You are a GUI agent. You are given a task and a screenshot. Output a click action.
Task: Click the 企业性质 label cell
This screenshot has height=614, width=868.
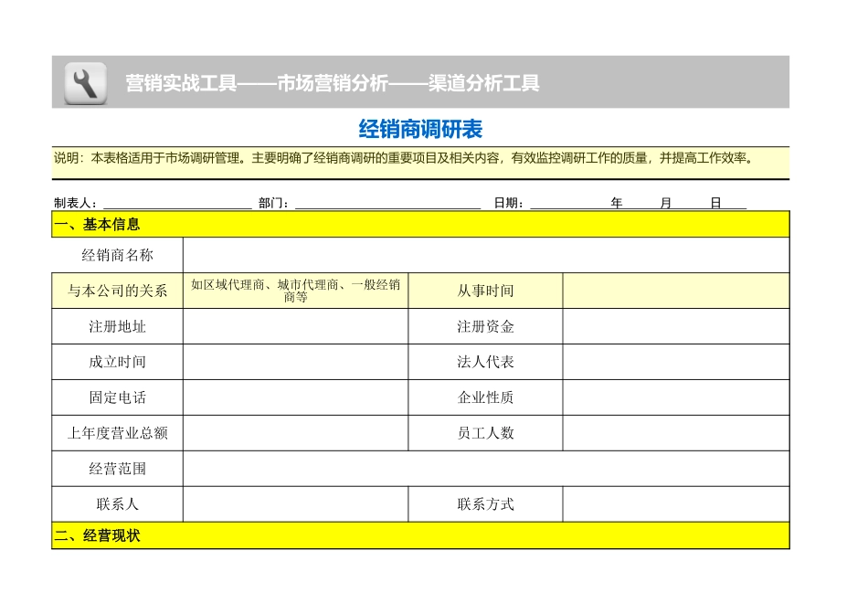[x=485, y=397]
